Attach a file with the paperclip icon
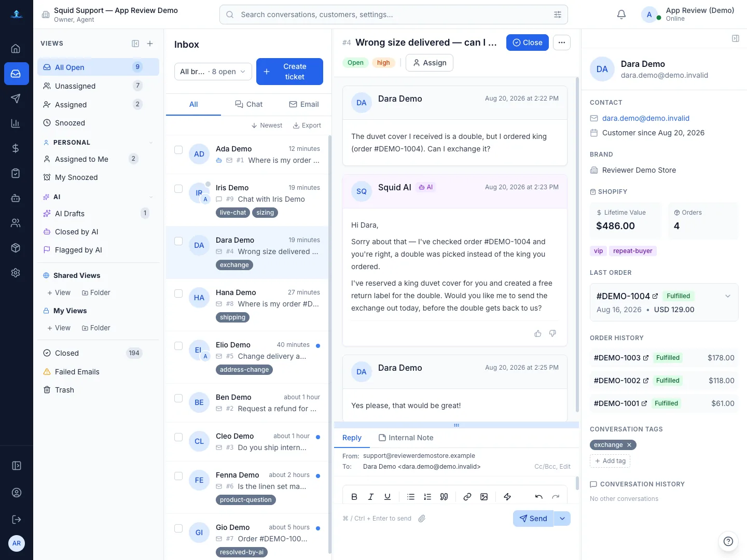 [x=422, y=519]
